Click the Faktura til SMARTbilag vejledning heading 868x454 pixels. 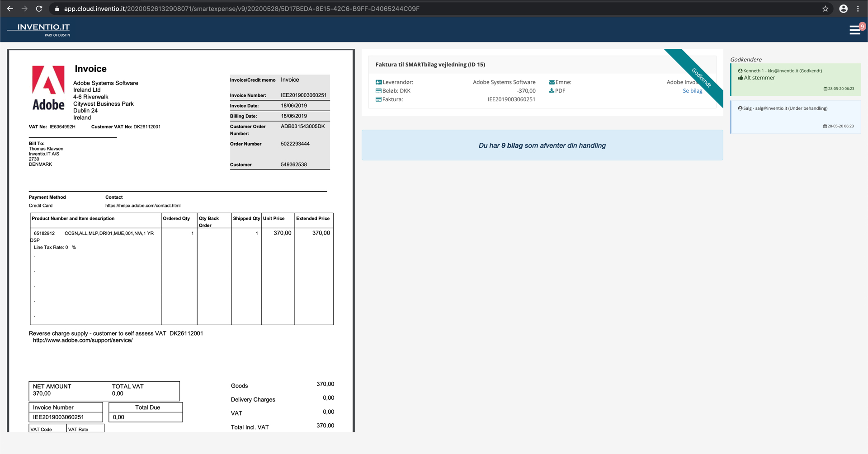[x=430, y=65]
